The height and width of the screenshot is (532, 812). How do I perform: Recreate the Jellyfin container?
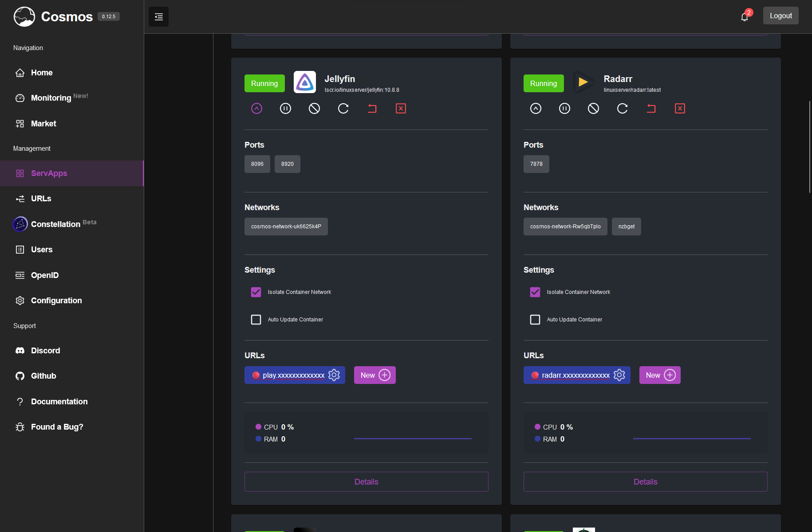[x=372, y=108]
